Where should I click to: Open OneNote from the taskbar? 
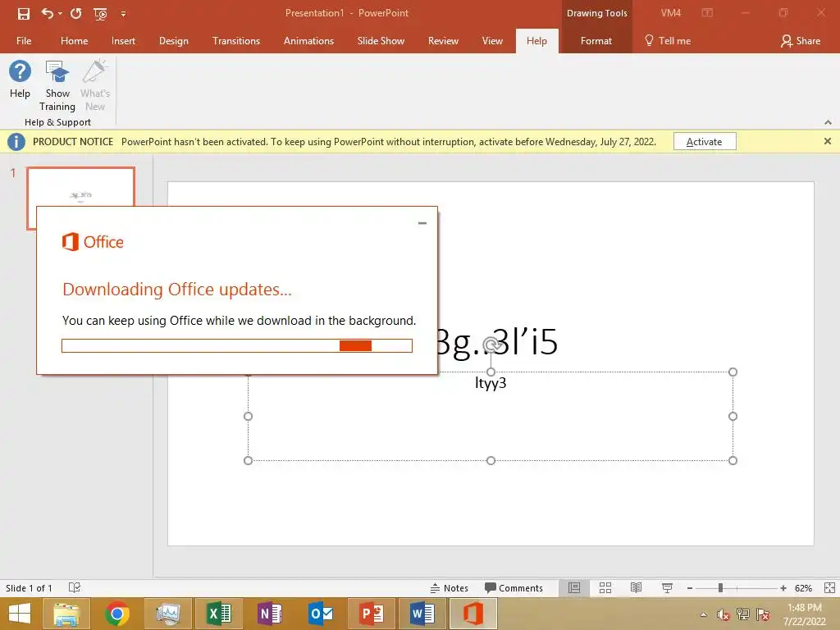[270, 614]
